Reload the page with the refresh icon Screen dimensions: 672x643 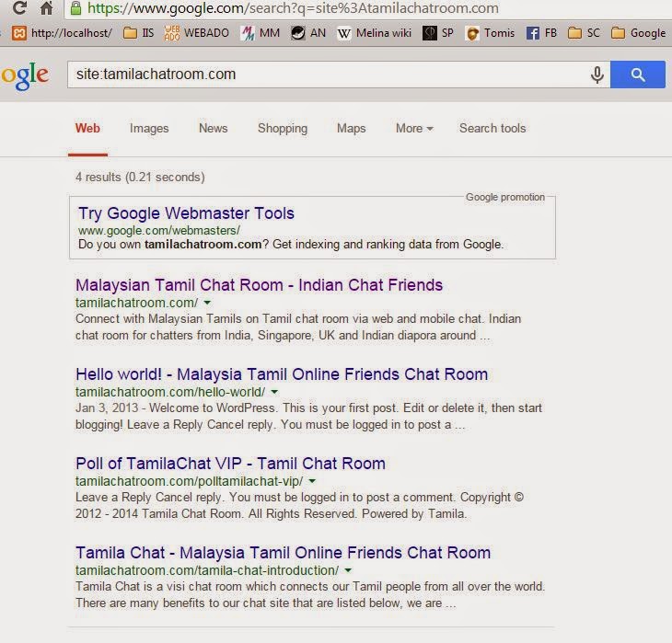pyautogui.click(x=19, y=7)
